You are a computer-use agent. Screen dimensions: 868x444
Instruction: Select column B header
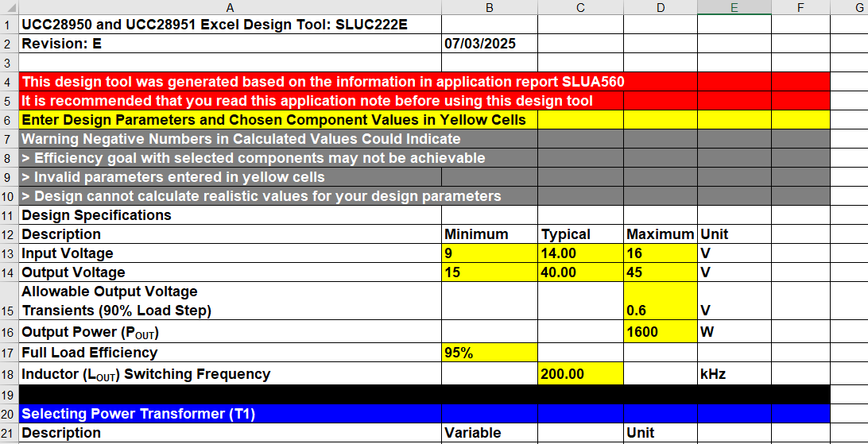[x=490, y=7]
